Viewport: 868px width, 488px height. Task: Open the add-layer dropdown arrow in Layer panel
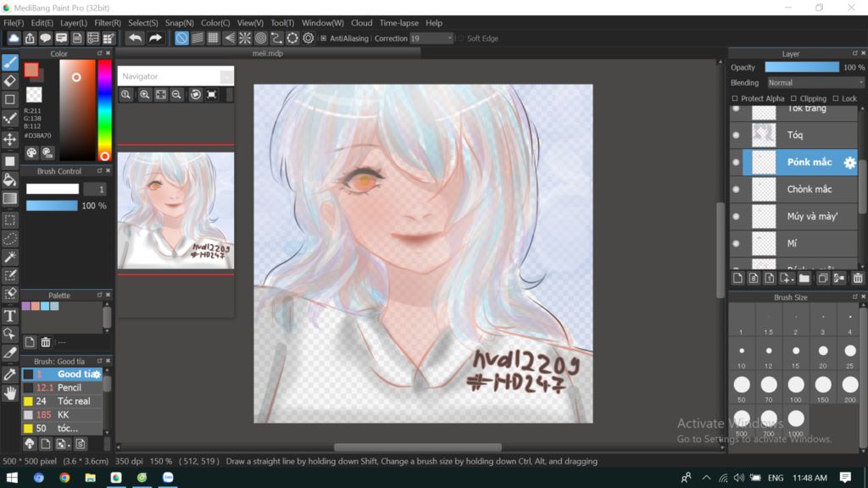tap(786, 278)
